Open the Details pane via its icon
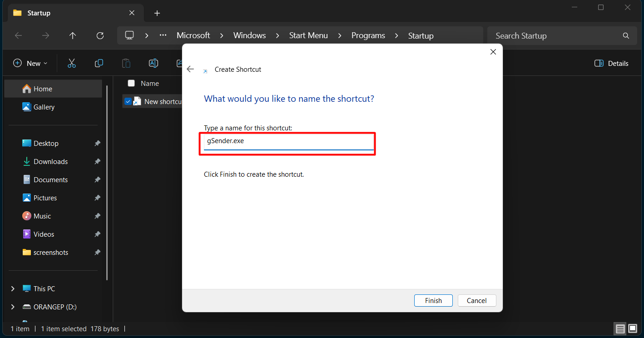Screen dimensions: 644x338 611,63
